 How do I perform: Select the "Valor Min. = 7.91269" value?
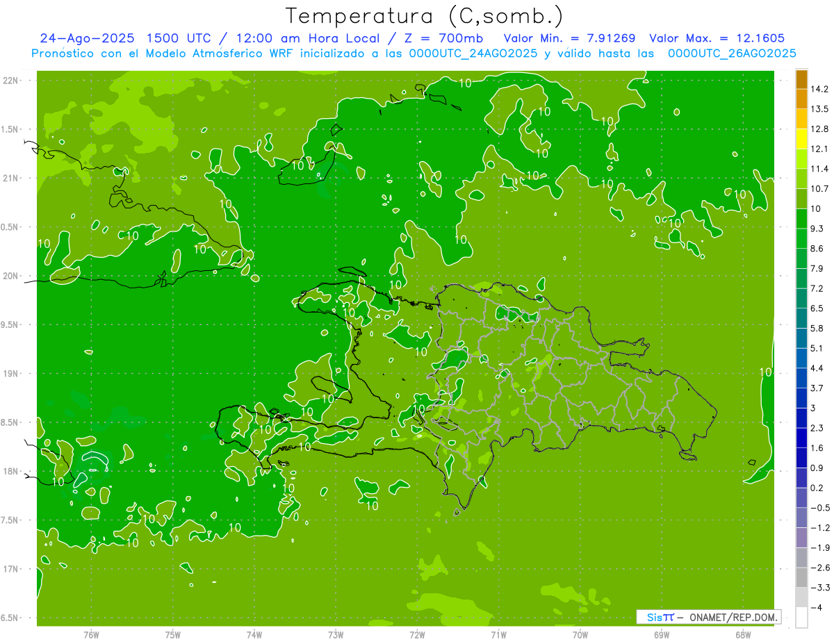click(569, 38)
